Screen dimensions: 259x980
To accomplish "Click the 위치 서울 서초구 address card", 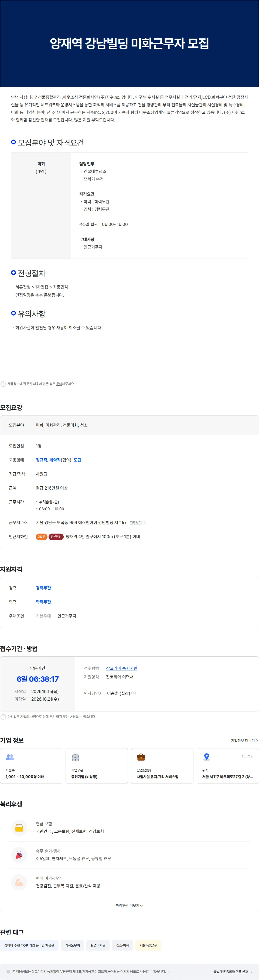I will click(x=228, y=766).
